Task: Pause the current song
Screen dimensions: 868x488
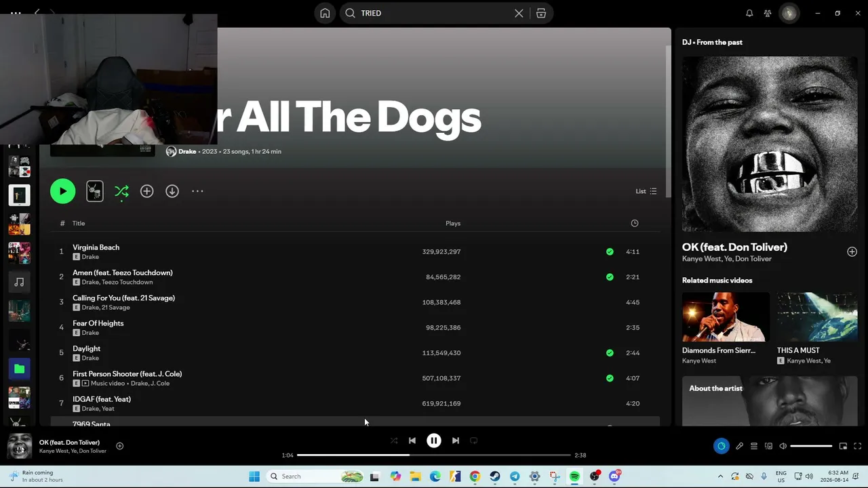Action: [x=434, y=441]
